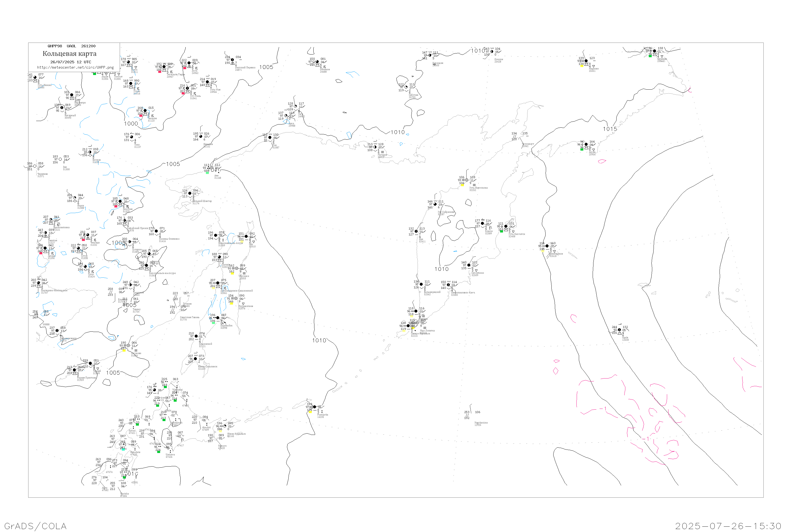The image size is (798, 532).
Task: Click the 1000 isobar label below Чюльбю
Action: click(131, 124)
